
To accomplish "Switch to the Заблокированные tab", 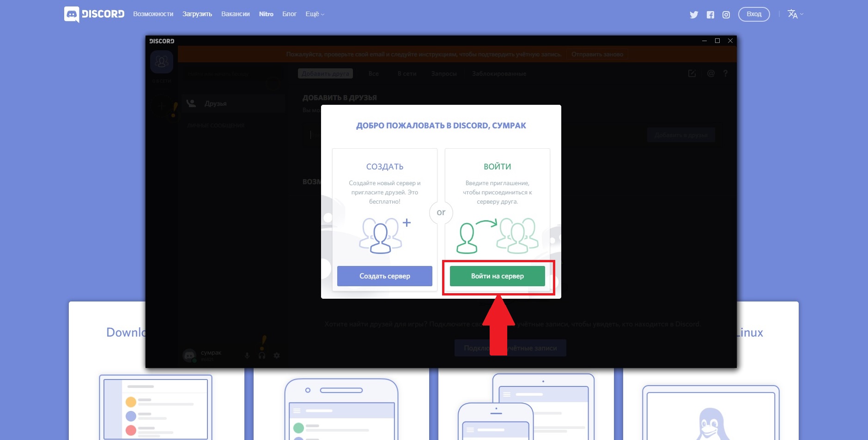I will click(499, 73).
